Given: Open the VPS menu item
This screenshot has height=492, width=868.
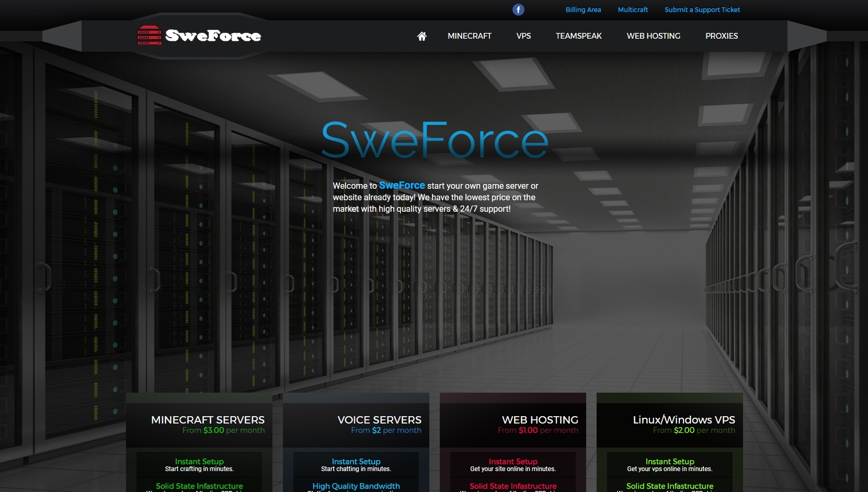Looking at the screenshot, I should pyautogui.click(x=523, y=36).
